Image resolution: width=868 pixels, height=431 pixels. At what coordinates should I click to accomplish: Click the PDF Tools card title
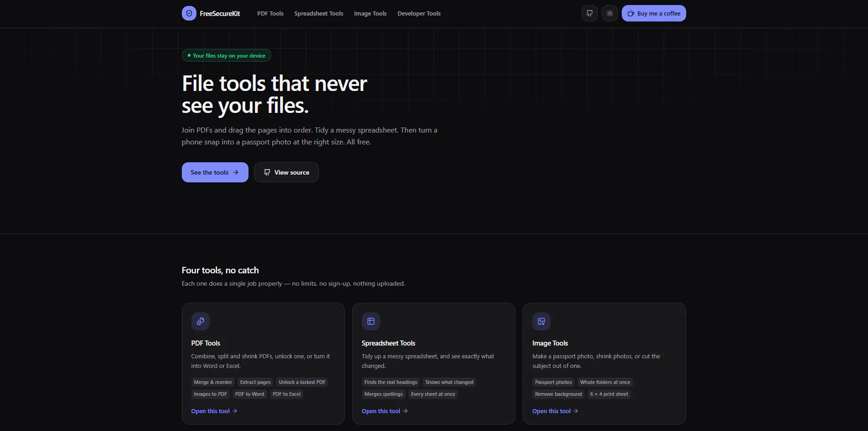click(x=206, y=343)
